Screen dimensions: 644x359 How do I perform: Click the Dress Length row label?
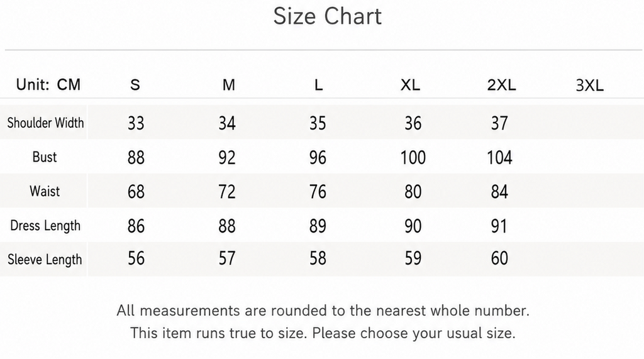(45, 226)
